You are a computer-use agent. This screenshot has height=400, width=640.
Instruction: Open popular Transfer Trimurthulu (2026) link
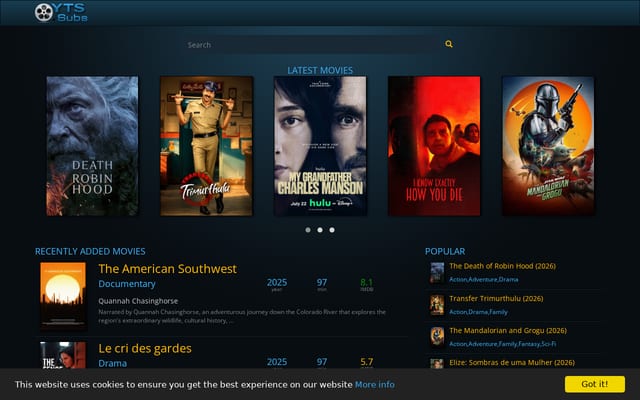coord(496,299)
